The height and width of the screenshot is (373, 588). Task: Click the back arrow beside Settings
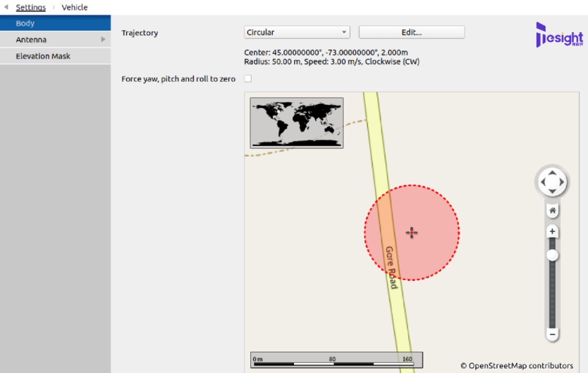pos(6,7)
